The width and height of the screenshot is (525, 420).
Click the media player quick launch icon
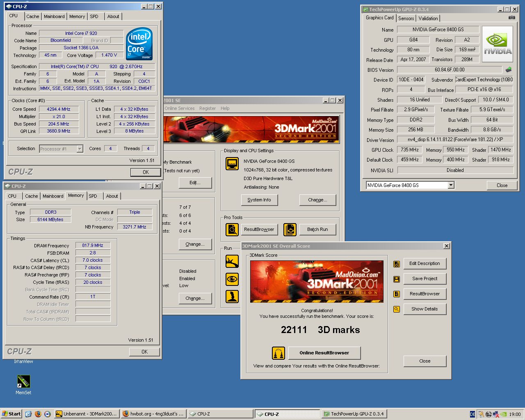click(x=47, y=414)
